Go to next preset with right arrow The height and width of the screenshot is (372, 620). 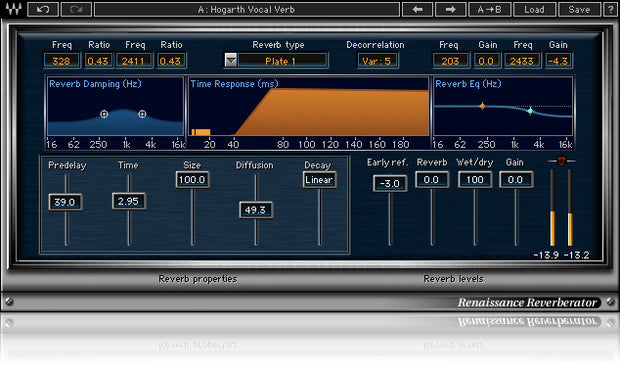pyautogui.click(x=450, y=9)
